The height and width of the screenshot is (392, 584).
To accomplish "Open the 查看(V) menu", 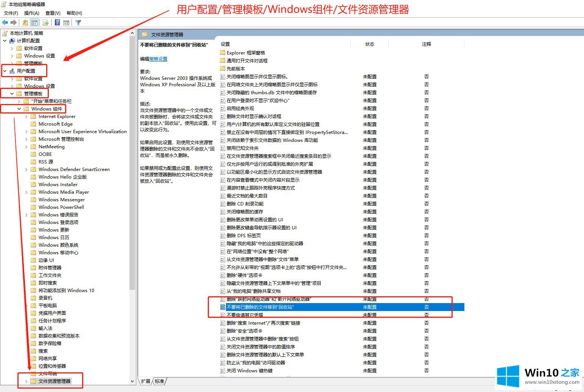I will pyautogui.click(x=53, y=13).
